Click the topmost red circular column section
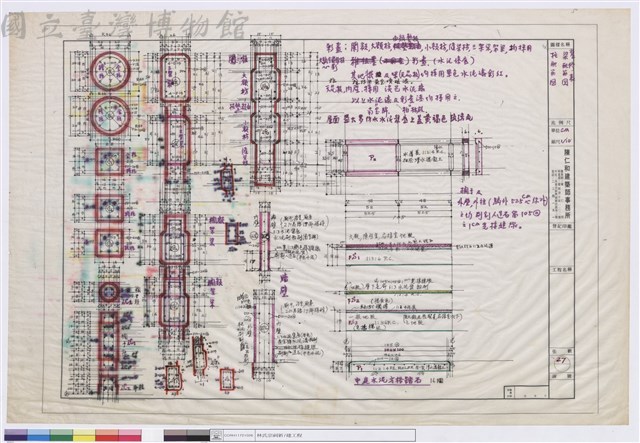 (110, 71)
